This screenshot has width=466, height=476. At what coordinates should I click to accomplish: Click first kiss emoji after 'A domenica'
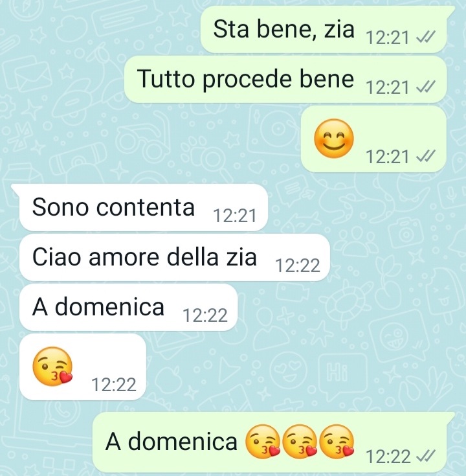263,442
